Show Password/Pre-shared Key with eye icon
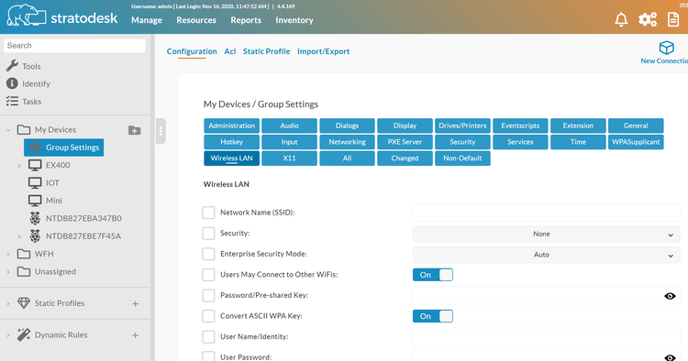Screen dimensions: 688x361 pyautogui.click(x=670, y=296)
